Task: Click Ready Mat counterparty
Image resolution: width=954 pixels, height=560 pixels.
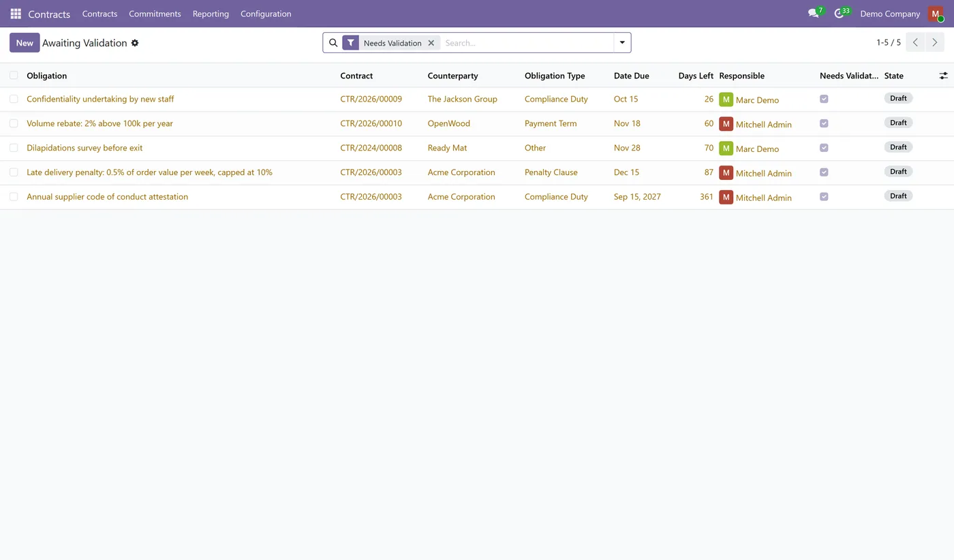Action: point(447,148)
